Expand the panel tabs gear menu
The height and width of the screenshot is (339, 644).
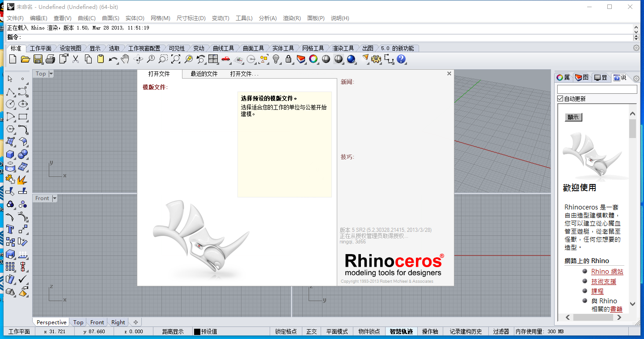637,77
